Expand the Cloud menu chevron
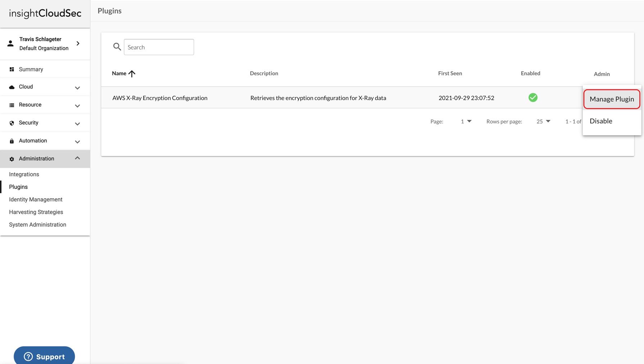Viewport: 644px width, 364px height. coord(77,88)
